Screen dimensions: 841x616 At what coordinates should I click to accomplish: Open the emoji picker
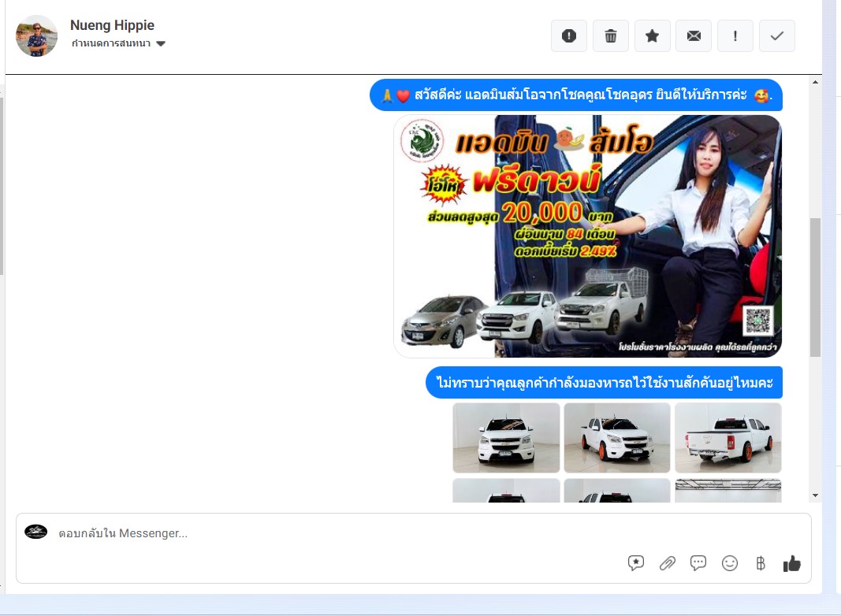click(730, 563)
